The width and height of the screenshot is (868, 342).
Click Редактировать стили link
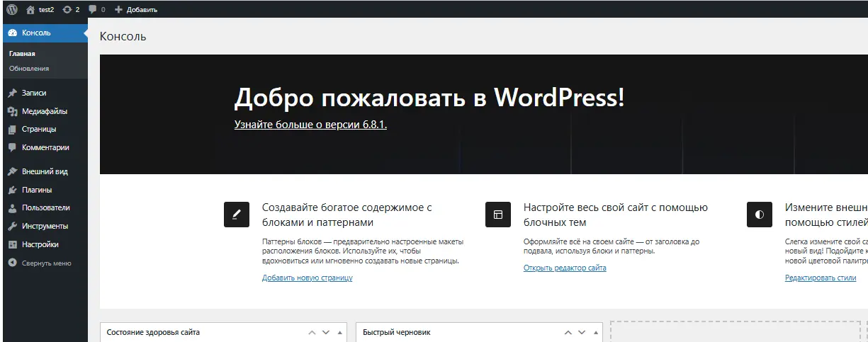point(821,278)
